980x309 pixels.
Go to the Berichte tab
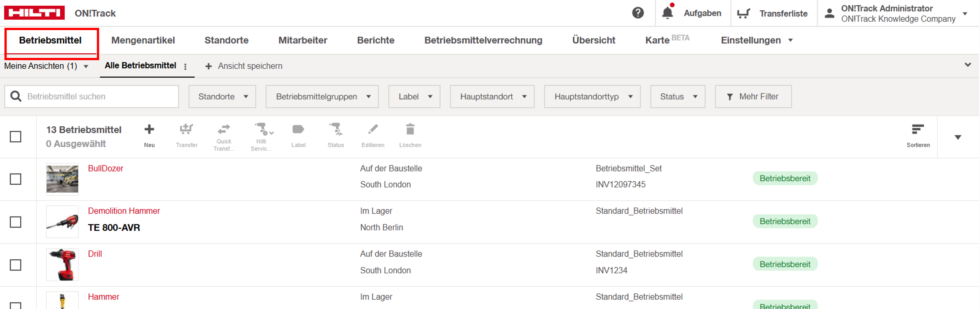[376, 40]
